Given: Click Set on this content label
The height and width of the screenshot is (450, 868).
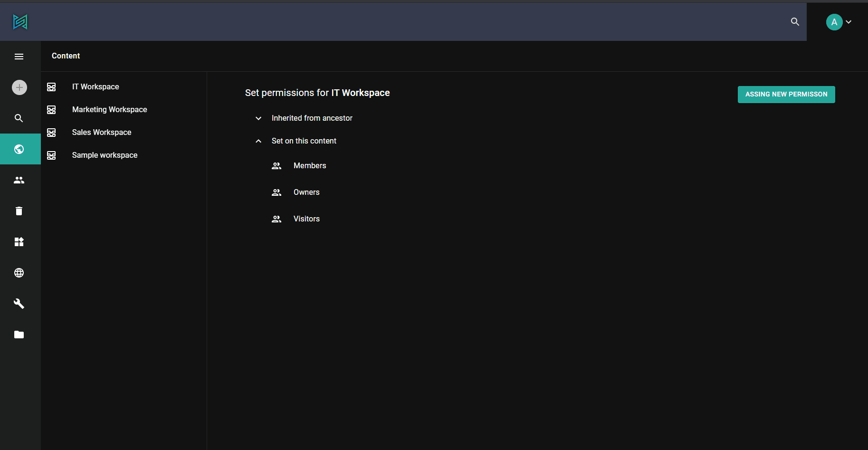Looking at the screenshot, I should point(304,141).
